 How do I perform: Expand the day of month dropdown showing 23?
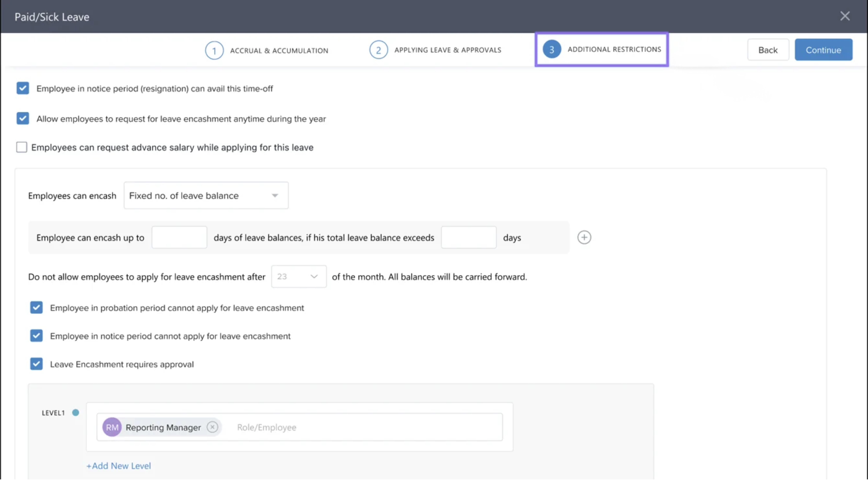[299, 276]
